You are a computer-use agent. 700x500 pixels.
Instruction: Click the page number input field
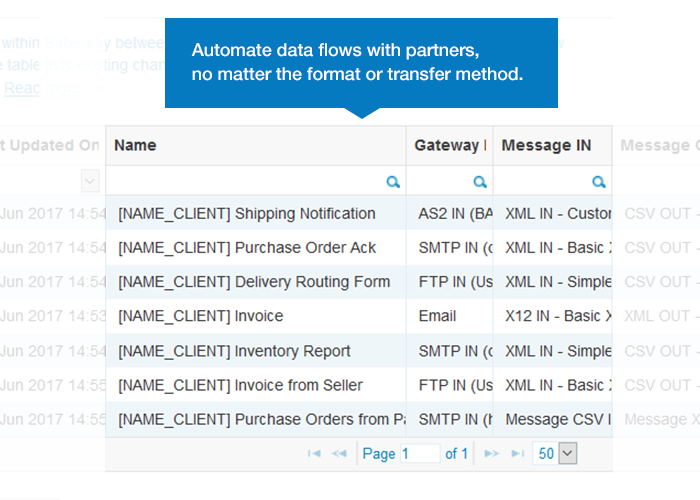(x=420, y=454)
